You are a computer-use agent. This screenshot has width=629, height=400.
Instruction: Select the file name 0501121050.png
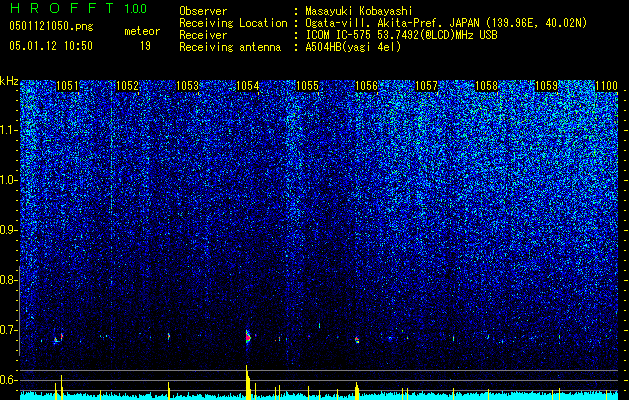click(51, 26)
